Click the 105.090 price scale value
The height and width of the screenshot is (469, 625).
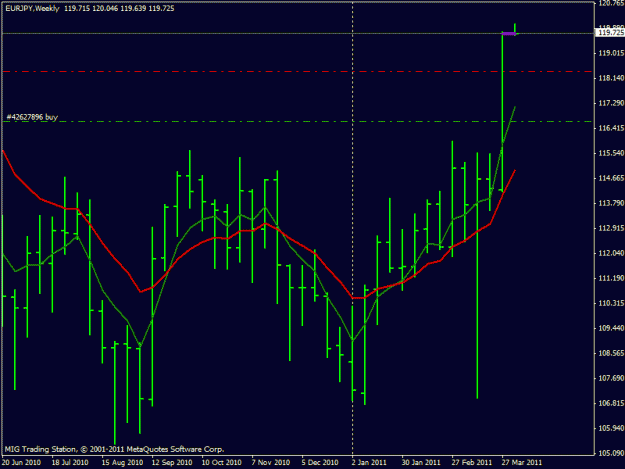click(611, 453)
